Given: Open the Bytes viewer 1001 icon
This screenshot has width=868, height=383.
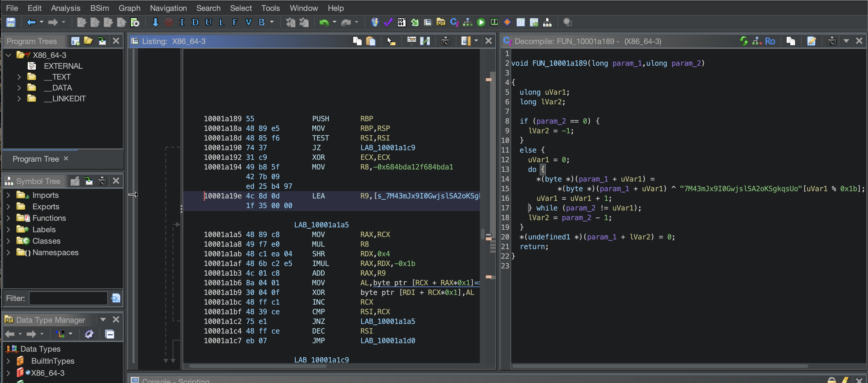Looking at the screenshot, I should click(x=401, y=23).
